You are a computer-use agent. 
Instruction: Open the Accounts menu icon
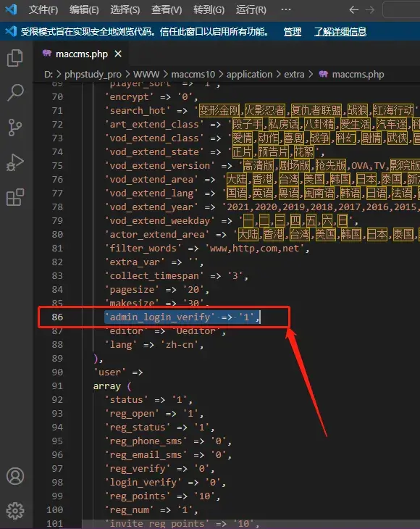coord(15,476)
